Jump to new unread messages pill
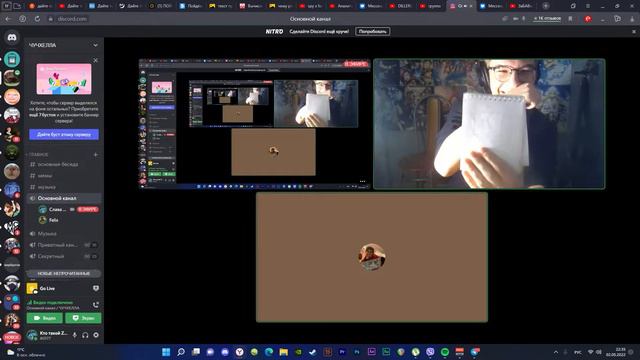 pos(64,273)
